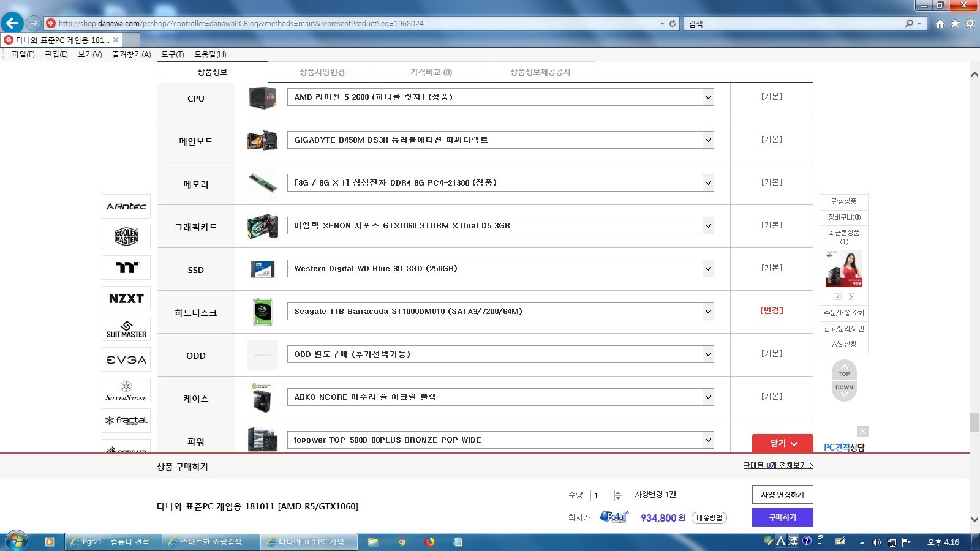Expand the 메인보드 selection dropdown

pos(708,140)
